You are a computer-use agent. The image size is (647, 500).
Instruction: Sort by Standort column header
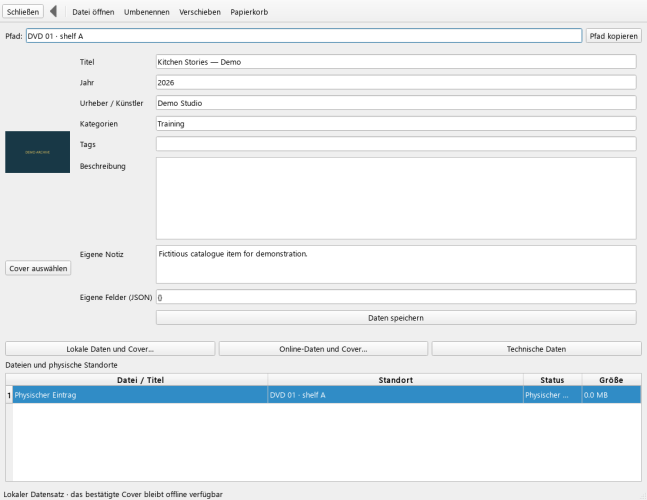click(396, 380)
